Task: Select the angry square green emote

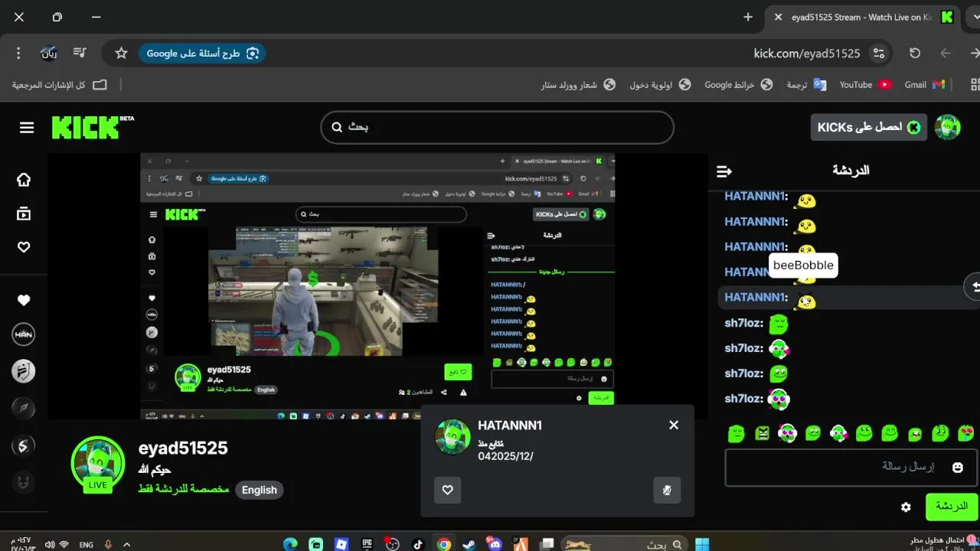Action: click(762, 434)
